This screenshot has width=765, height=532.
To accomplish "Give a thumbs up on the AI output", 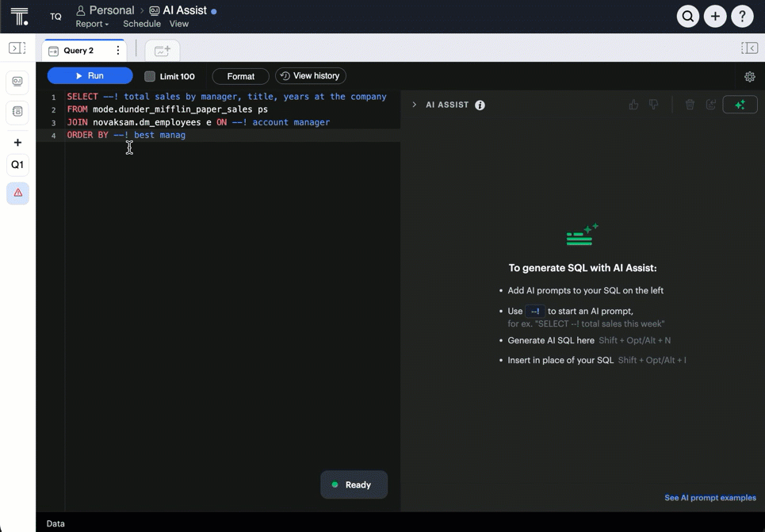I will 632,104.
